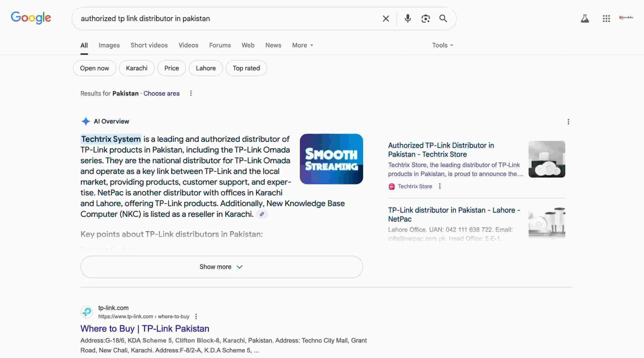Open the News results tab
The height and width of the screenshot is (358, 644).
pos(273,45)
